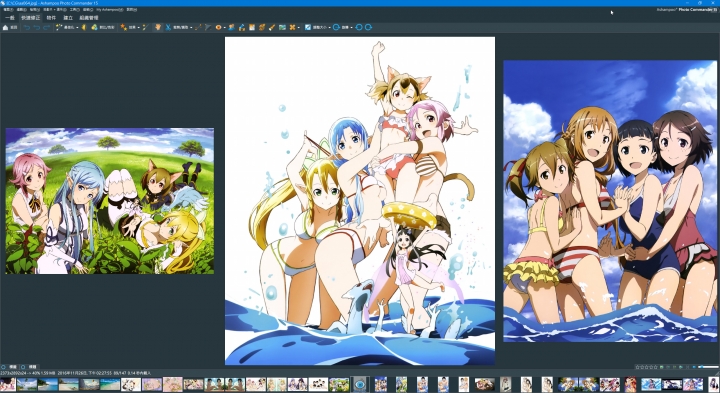Click the landscape picture toolbar icon

click(x=282, y=28)
